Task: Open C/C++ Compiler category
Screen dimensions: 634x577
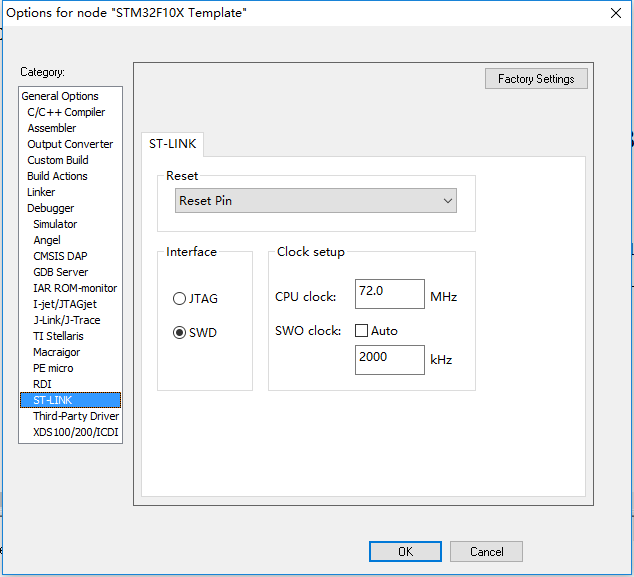Action: (x=66, y=112)
